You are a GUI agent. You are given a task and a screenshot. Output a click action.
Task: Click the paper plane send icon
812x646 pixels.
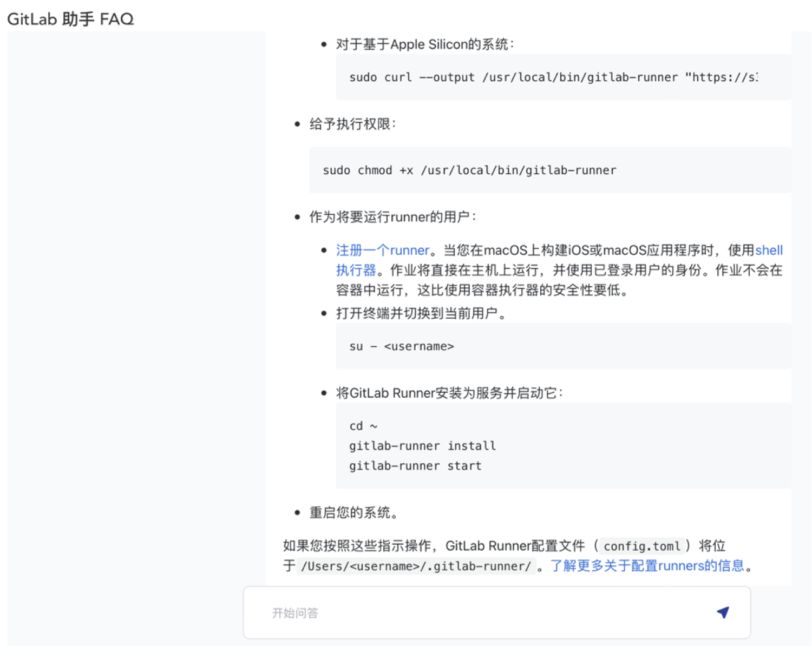tap(723, 612)
